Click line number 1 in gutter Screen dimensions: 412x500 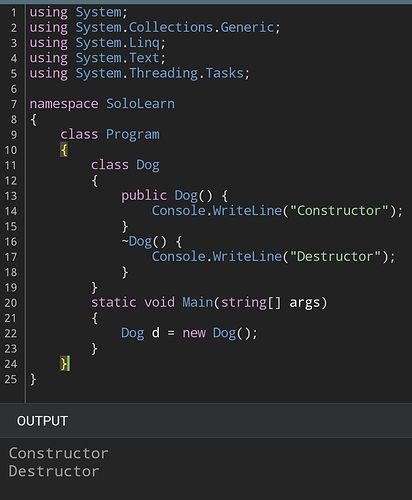tap(14, 13)
